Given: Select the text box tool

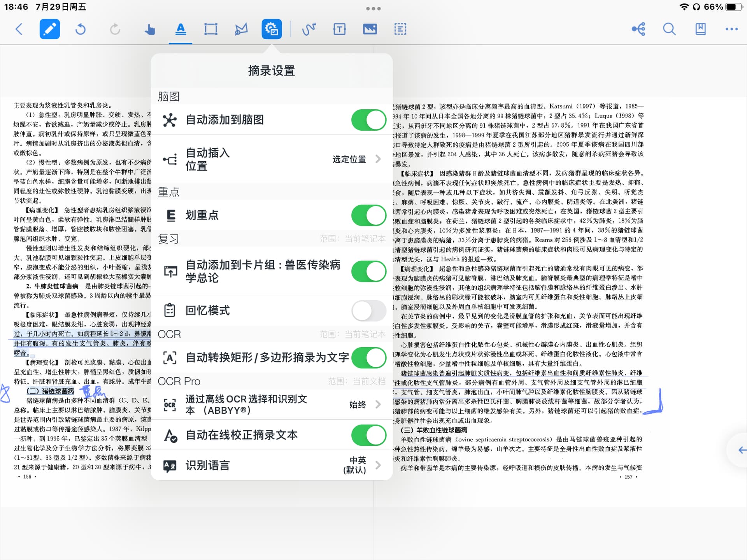Looking at the screenshot, I should pyautogui.click(x=339, y=29).
